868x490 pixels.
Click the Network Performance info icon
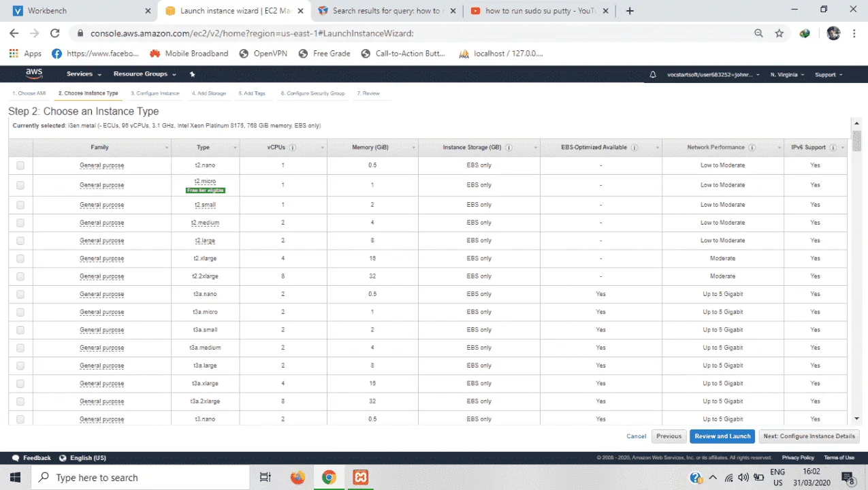pyautogui.click(x=752, y=147)
